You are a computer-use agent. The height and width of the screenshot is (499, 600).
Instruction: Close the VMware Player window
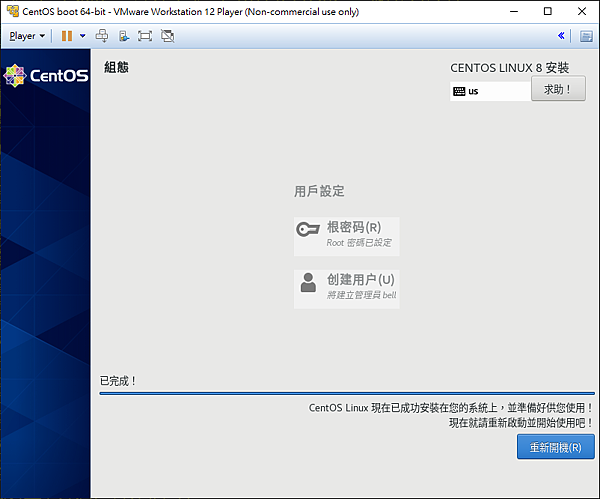[x=582, y=11]
